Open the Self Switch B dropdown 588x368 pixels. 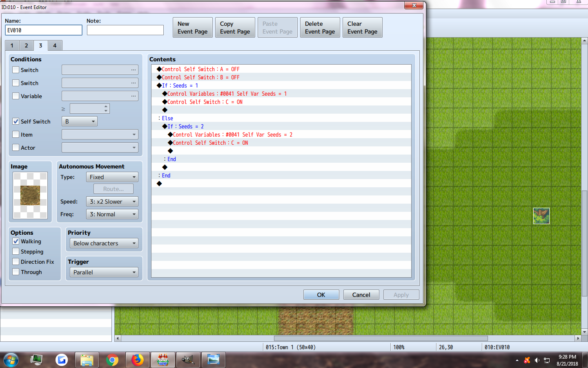pyautogui.click(x=80, y=121)
